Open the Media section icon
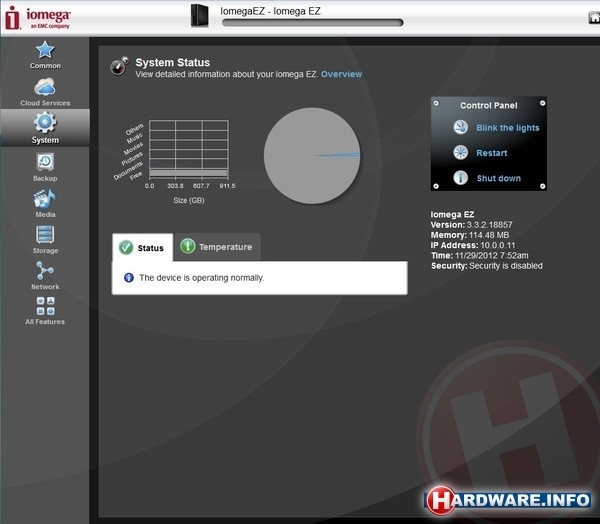The height and width of the screenshot is (524, 600). (x=45, y=199)
